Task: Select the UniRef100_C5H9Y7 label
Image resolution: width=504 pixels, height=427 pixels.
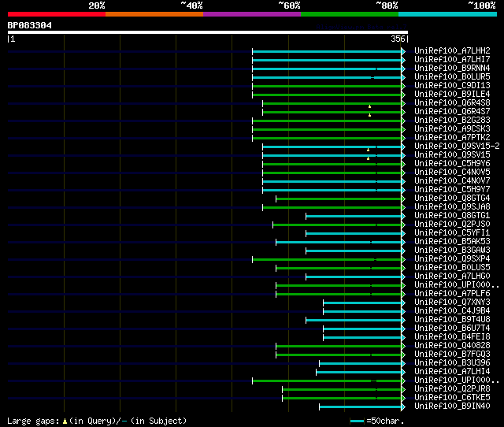Action: [x=452, y=190]
